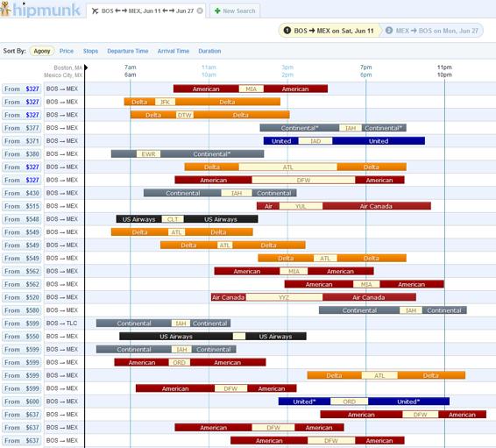
Task: Sort results by Stops
Action: click(x=90, y=51)
